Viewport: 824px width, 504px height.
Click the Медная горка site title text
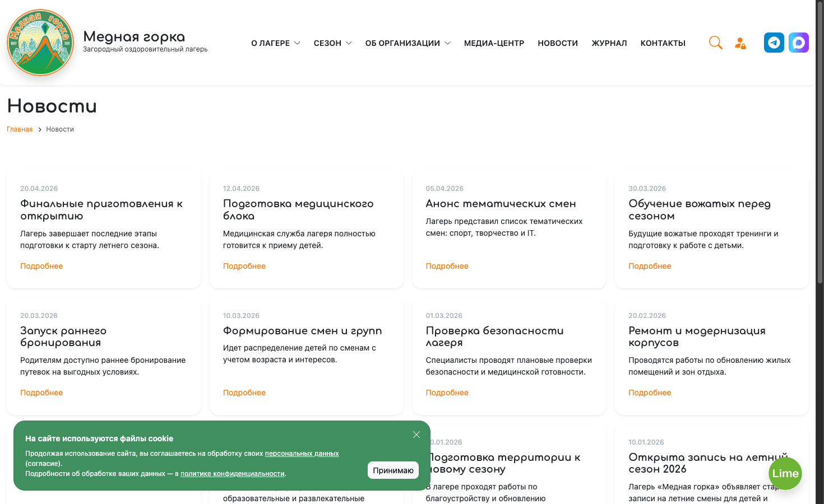point(134,36)
